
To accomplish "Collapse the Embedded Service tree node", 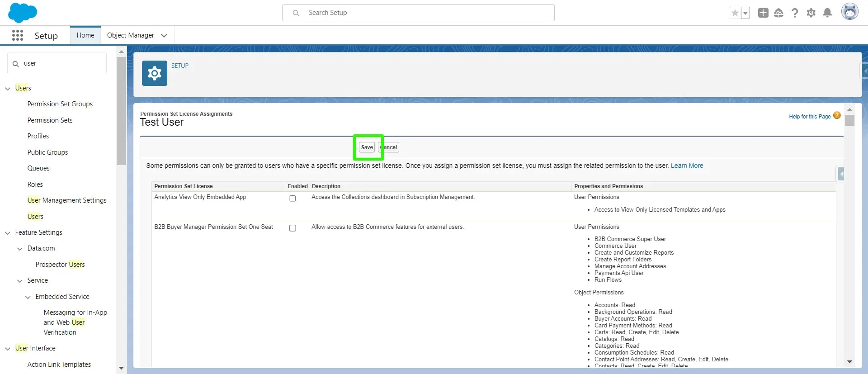I will point(28,297).
